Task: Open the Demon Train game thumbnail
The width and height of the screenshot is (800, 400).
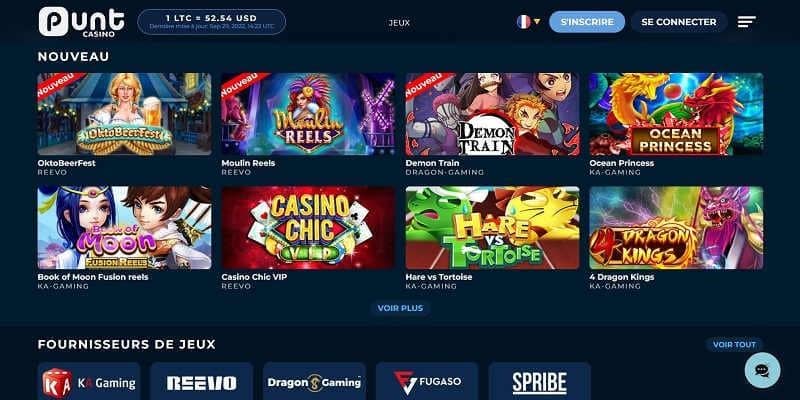Action: (x=492, y=114)
